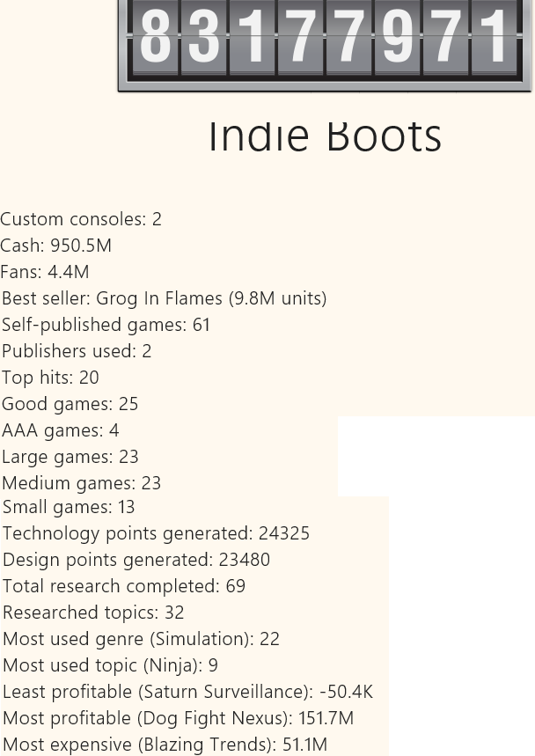
Task: Select the Good games: 25 stat
Action: pyautogui.click(x=70, y=405)
